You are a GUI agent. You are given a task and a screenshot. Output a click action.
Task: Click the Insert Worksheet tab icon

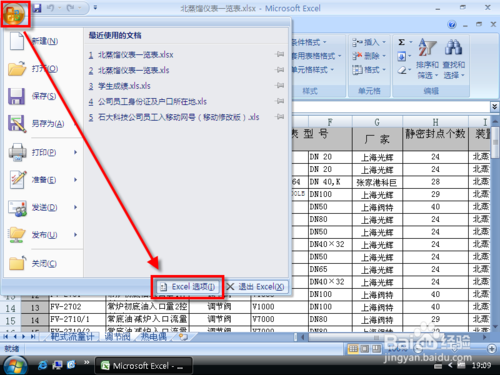[183, 337]
